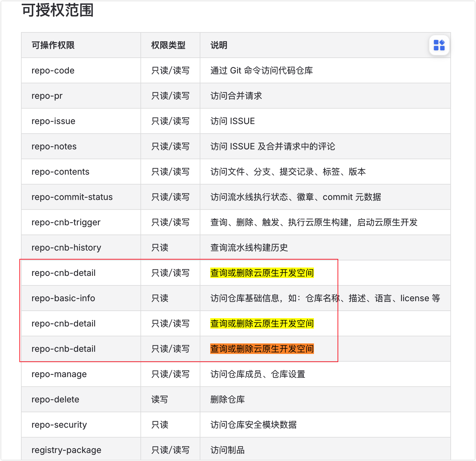Click the registry-package permission name
Image resolution: width=476 pixels, height=461 pixels.
66,450
